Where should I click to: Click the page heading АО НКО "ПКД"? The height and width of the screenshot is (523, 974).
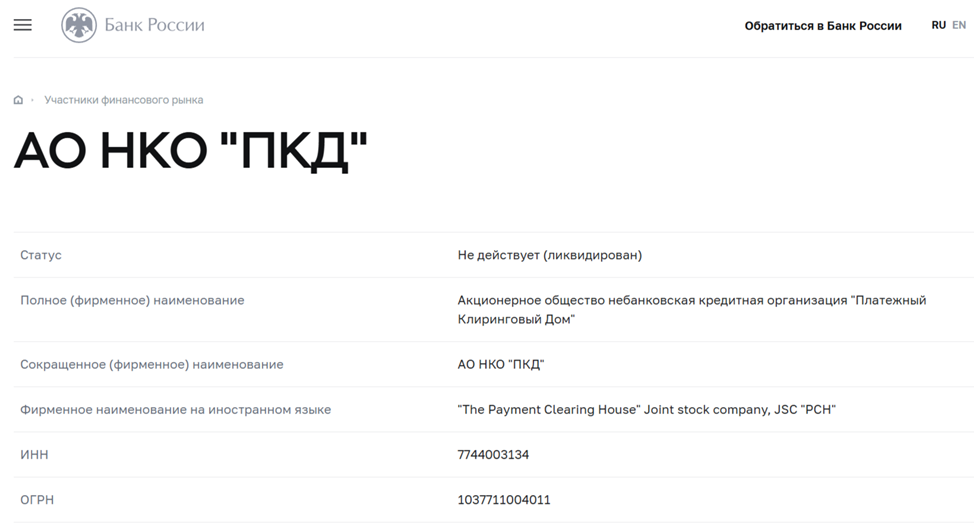191,152
